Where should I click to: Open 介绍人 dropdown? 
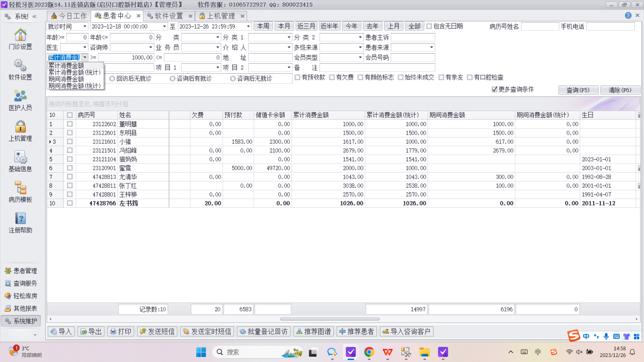289,48
